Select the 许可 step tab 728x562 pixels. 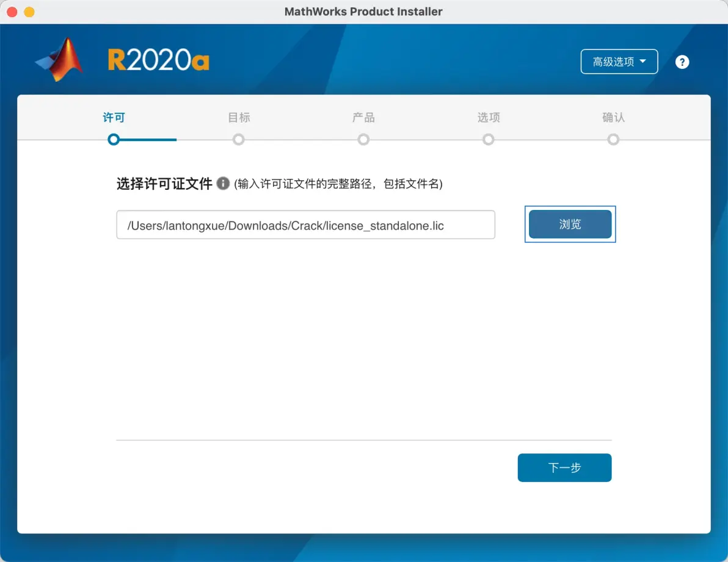[114, 117]
